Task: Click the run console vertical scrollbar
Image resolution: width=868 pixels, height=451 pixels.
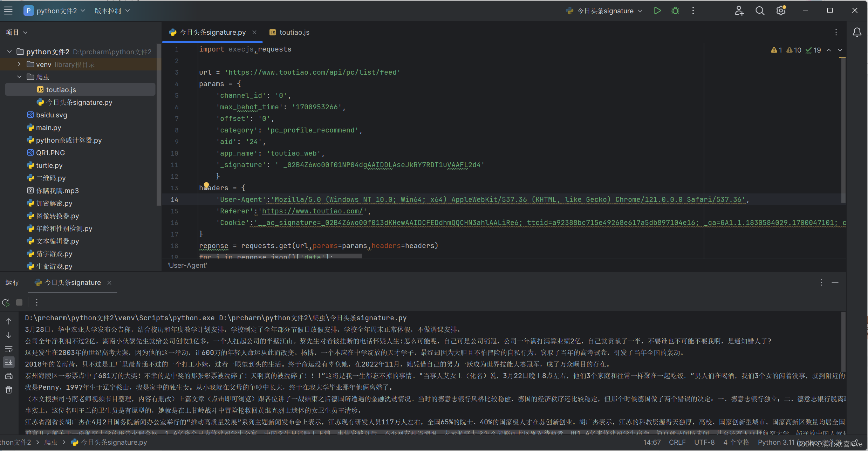Action: click(843, 342)
